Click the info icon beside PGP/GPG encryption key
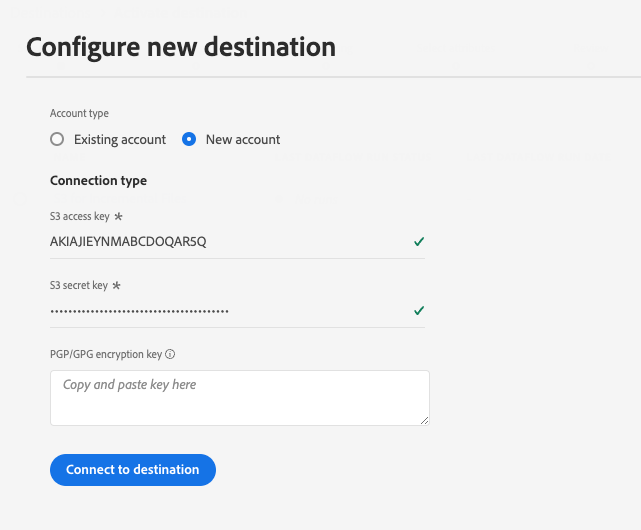Image resolution: width=641 pixels, height=530 pixels. click(x=171, y=354)
